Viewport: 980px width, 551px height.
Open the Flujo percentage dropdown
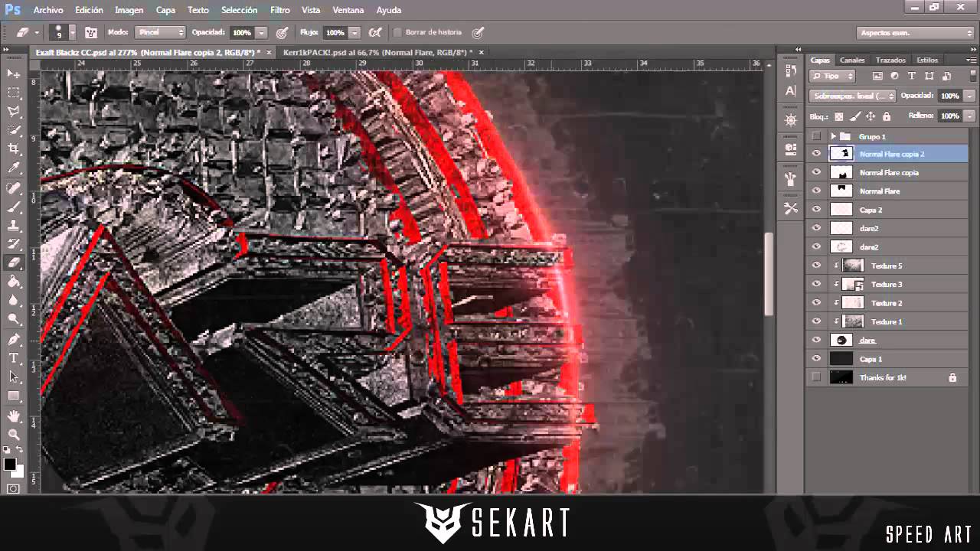click(x=354, y=33)
